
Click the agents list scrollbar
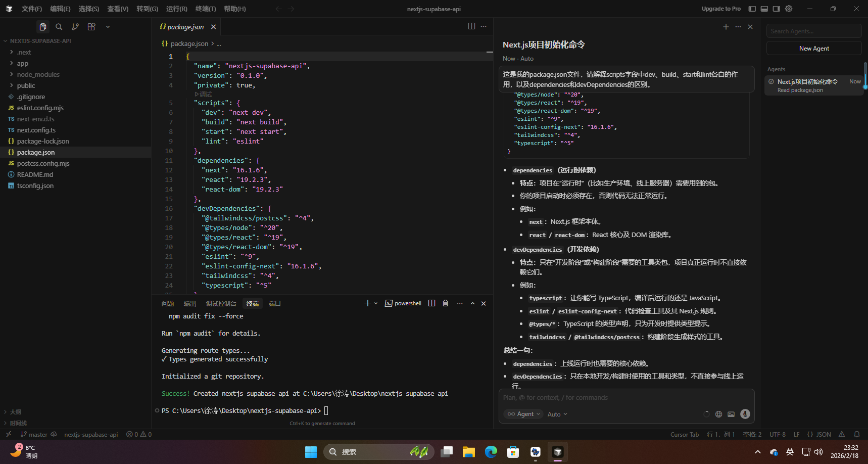(865, 76)
